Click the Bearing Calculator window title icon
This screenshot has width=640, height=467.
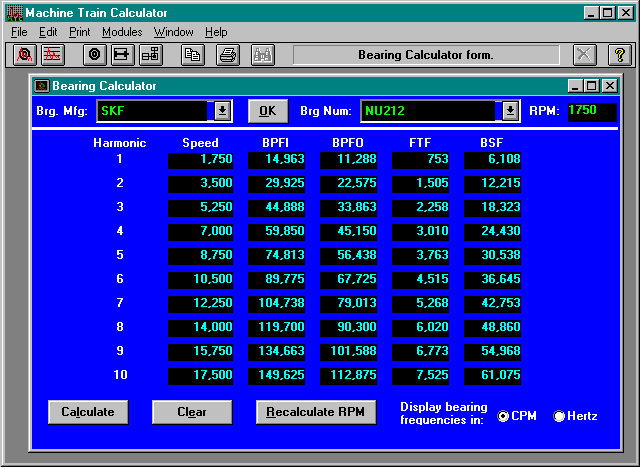pyautogui.click(x=42, y=86)
